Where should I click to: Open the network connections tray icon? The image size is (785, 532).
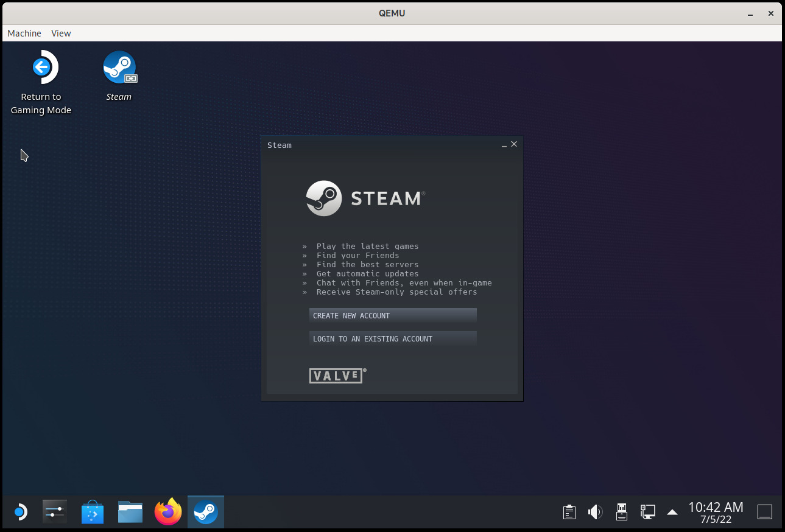point(647,512)
